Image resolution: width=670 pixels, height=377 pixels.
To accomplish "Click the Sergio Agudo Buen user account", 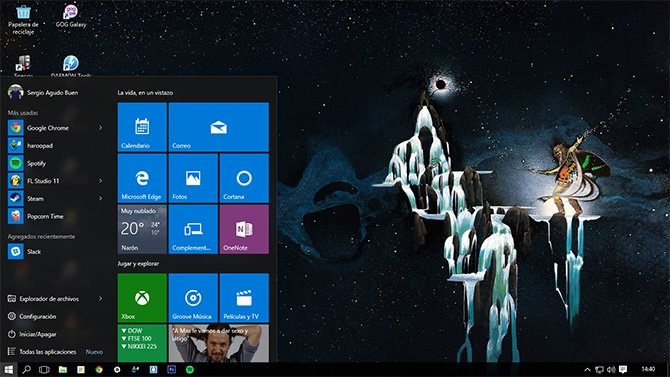I will click(x=43, y=92).
